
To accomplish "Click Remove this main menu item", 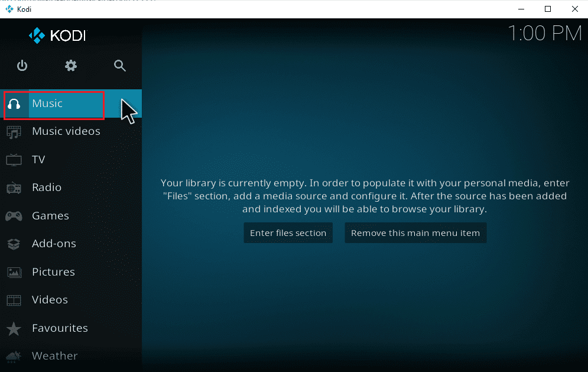I will [x=415, y=232].
